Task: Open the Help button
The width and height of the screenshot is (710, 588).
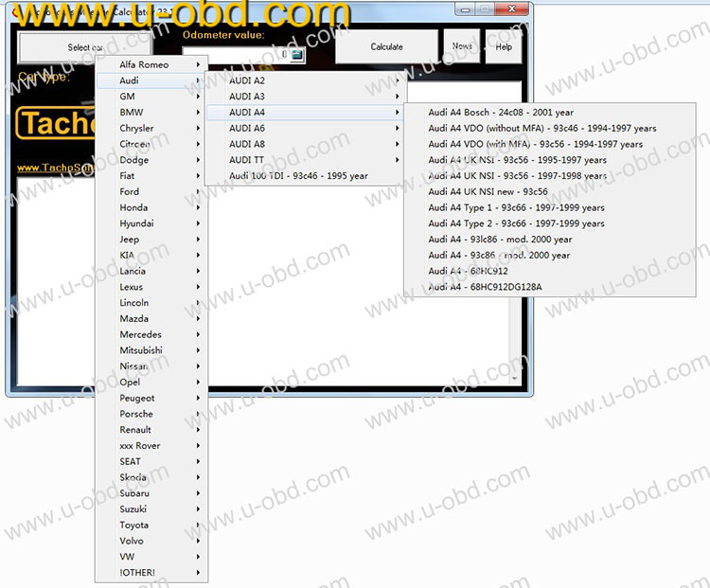Action: click(x=504, y=46)
